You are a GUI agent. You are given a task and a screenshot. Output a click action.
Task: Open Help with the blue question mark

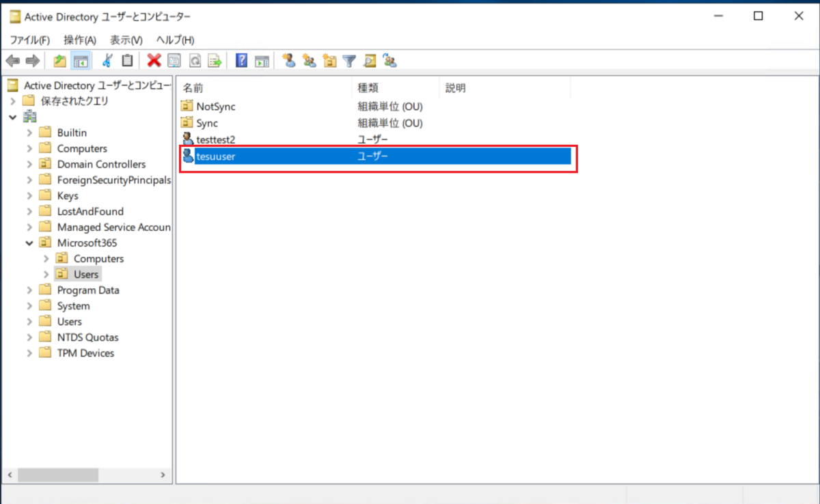[241, 61]
